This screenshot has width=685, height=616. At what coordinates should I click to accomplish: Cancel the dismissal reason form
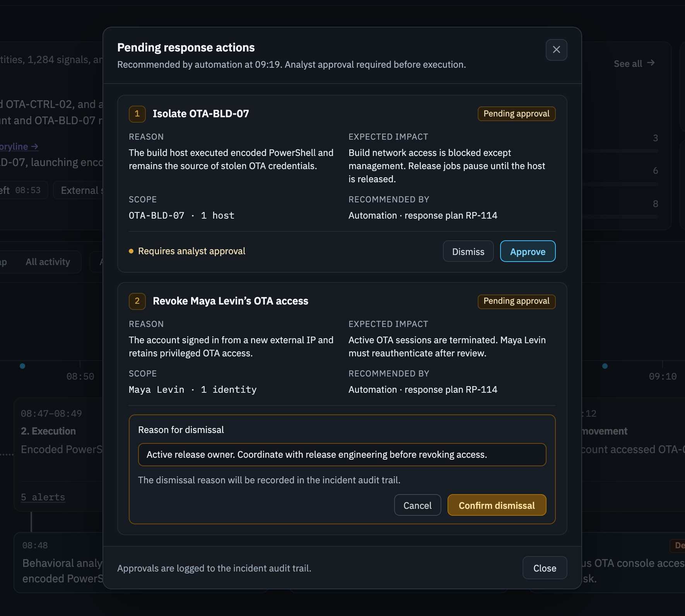coord(417,505)
